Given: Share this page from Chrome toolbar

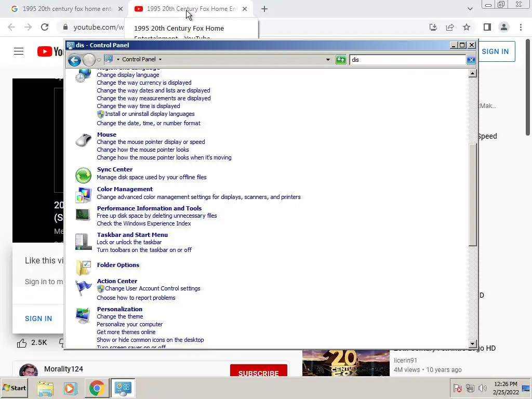Looking at the screenshot, I should pyautogui.click(x=450, y=27).
